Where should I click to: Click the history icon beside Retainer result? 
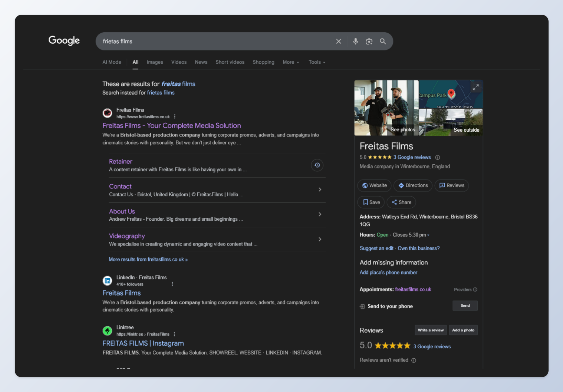pos(317,165)
